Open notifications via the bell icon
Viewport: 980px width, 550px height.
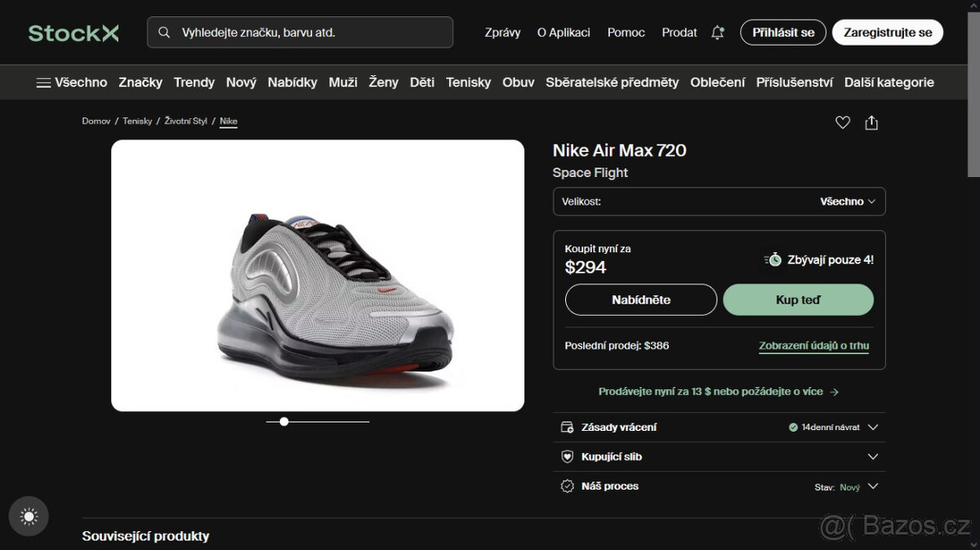point(717,32)
